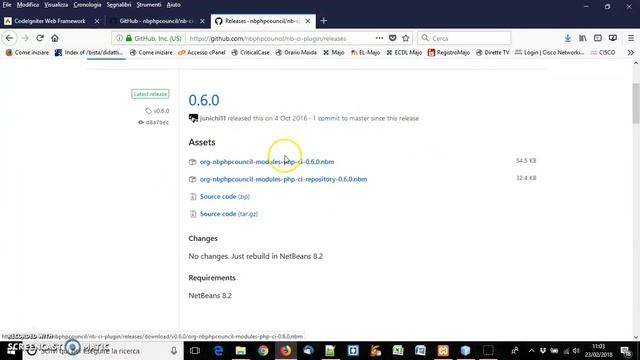Download org-nbphpcouncil-modules-php-ci-0.6.0.nbm
Viewport: 640px width, 360px height.
pos(267,162)
